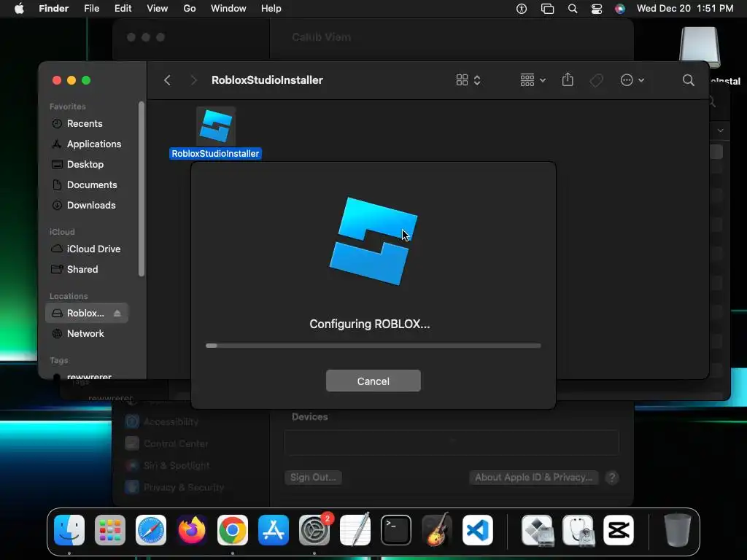Click the Finder sidebar scrollbar
Image resolution: width=747 pixels, height=560 pixels.
[141, 189]
